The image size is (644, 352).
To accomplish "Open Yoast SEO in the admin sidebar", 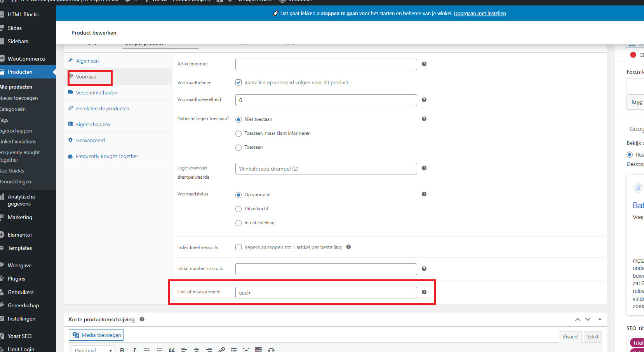I will pyautogui.click(x=19, y=336).
